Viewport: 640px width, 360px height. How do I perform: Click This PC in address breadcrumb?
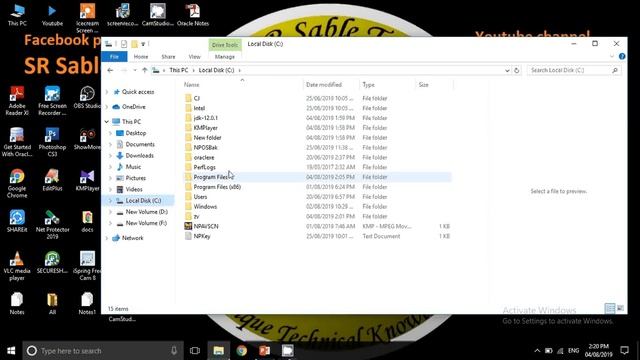tap(179, 70)
